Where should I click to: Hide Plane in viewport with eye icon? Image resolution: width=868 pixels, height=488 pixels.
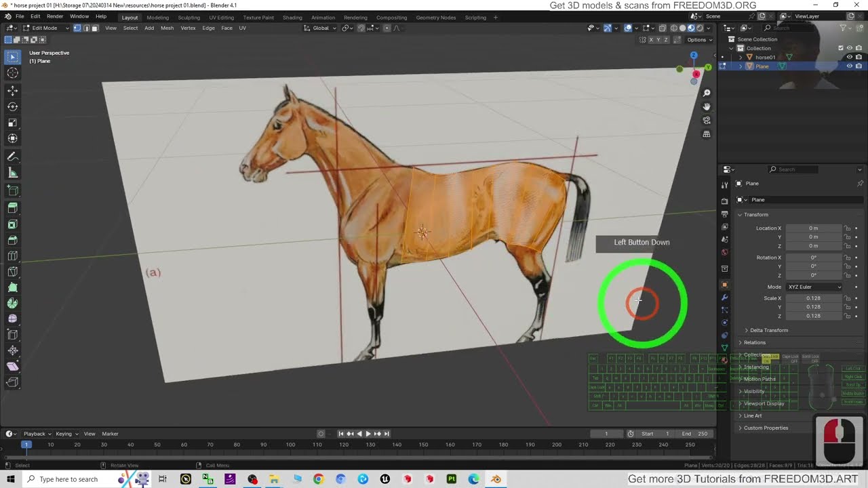pos(849,66)
